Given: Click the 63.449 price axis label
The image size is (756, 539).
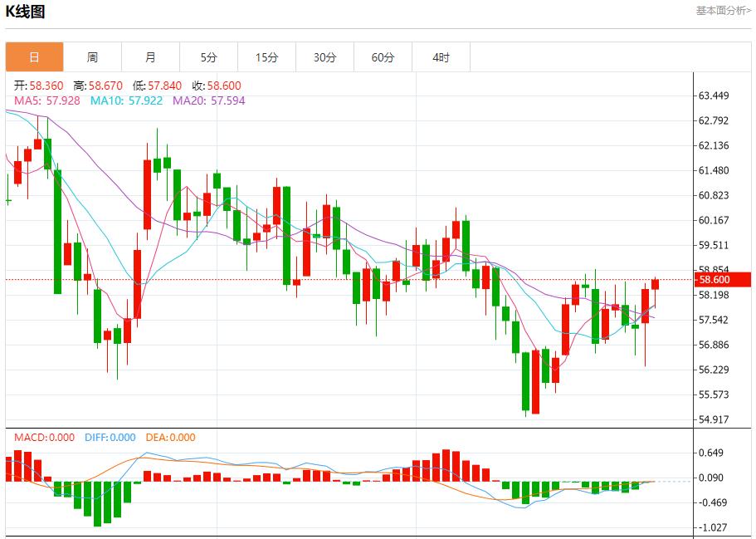Looking at the screenshot, I should pos(714,96).
